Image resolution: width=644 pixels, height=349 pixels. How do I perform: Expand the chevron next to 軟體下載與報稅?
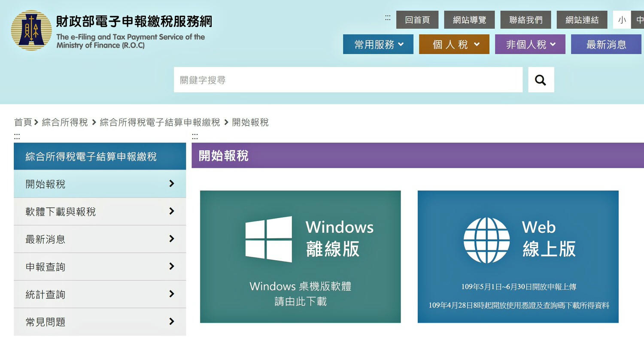172,211
